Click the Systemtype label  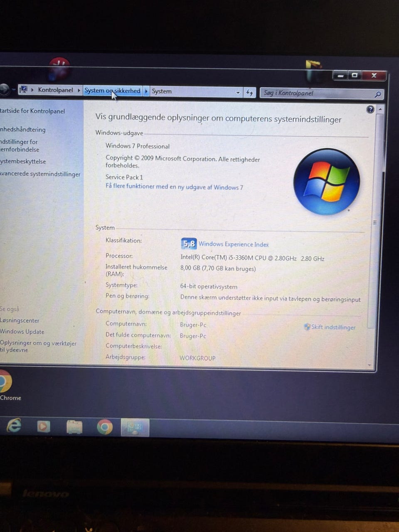point(121,285)
